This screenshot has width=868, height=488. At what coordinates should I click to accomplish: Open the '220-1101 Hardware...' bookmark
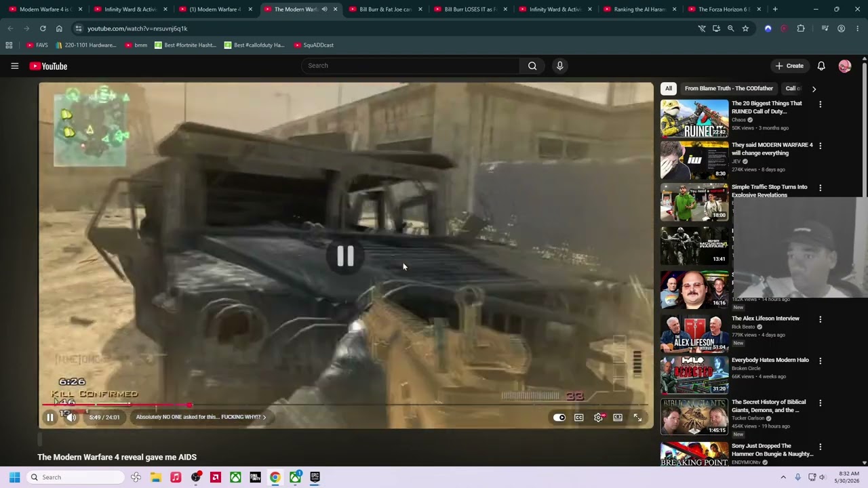pos(86,45)
